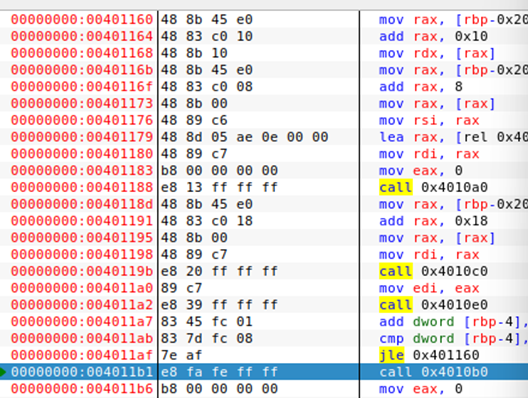
Task: Select address 00000000:0040119b
Action: pyautogui.click(x=82, y=271)
